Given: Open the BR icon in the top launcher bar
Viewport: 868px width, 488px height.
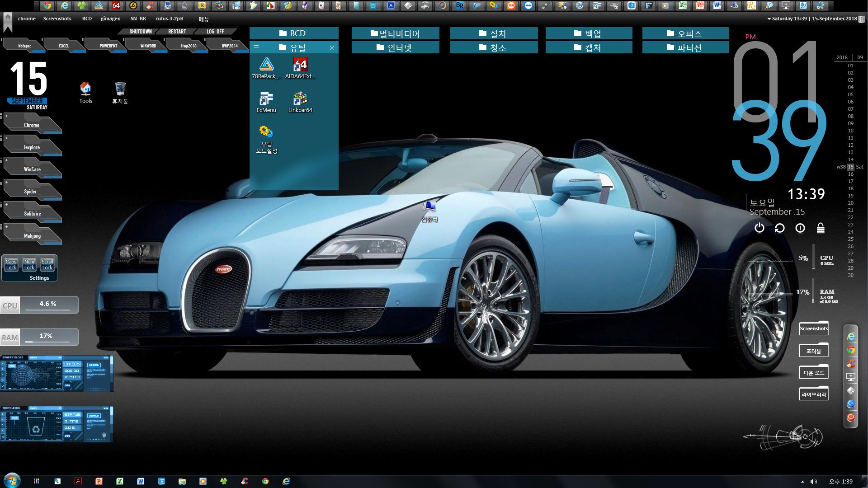Looking at the screenshot, I should pos(460,6).
